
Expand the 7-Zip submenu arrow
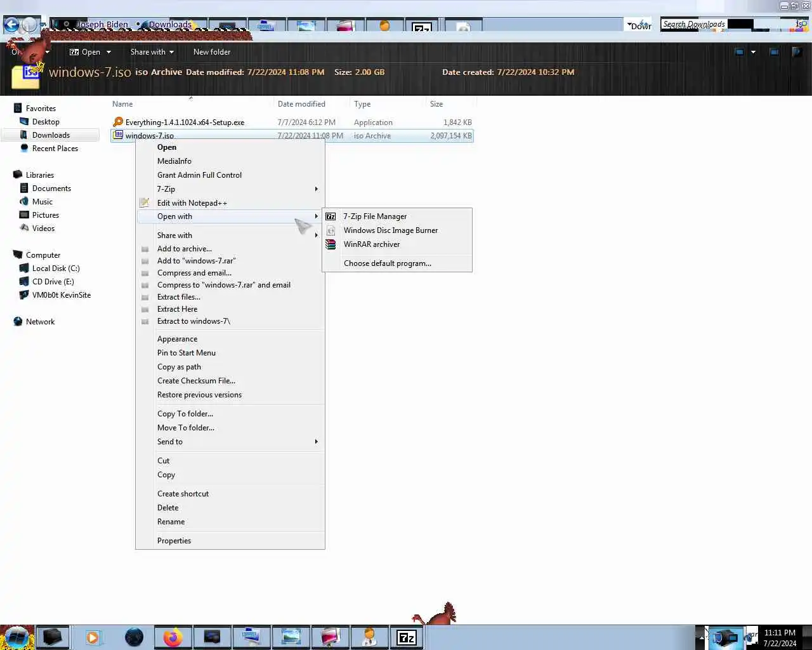(x=316, y=189)
